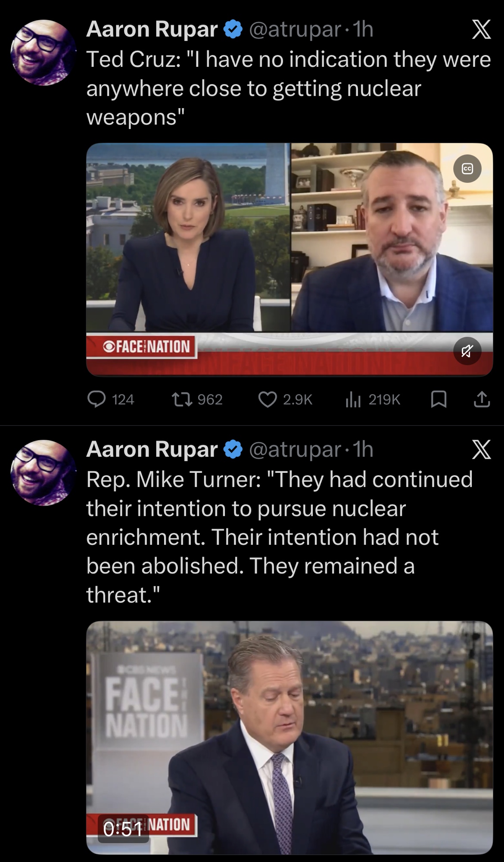The height and width of the screenshot is (862, 504).
Task: Open the Rep. Mike Turner quote text
Action: click(280, 537)
